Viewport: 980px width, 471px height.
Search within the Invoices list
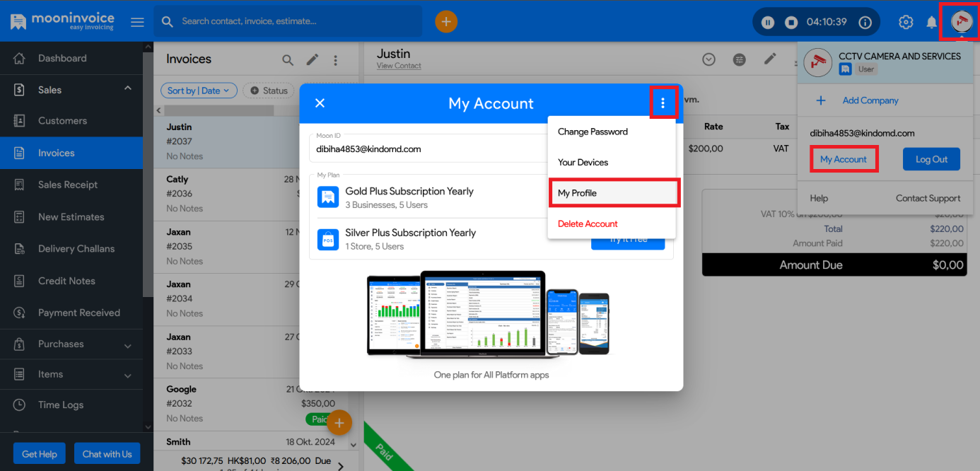[288, 60]
